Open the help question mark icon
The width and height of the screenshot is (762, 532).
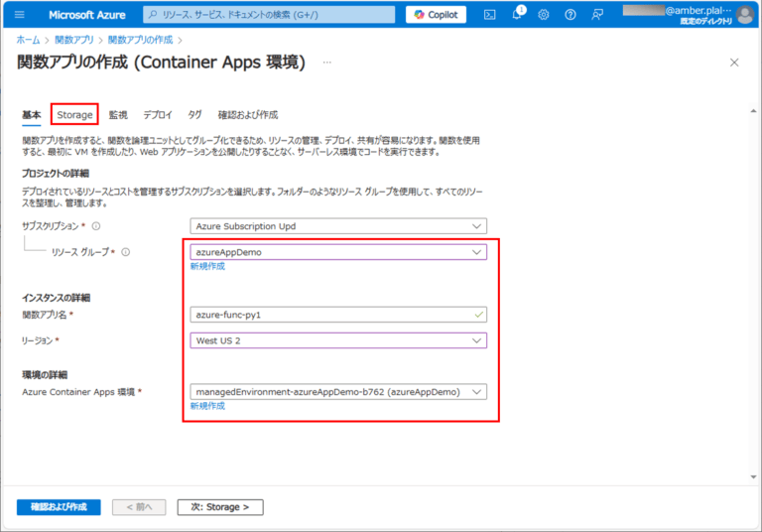click(x=571, y=14)
